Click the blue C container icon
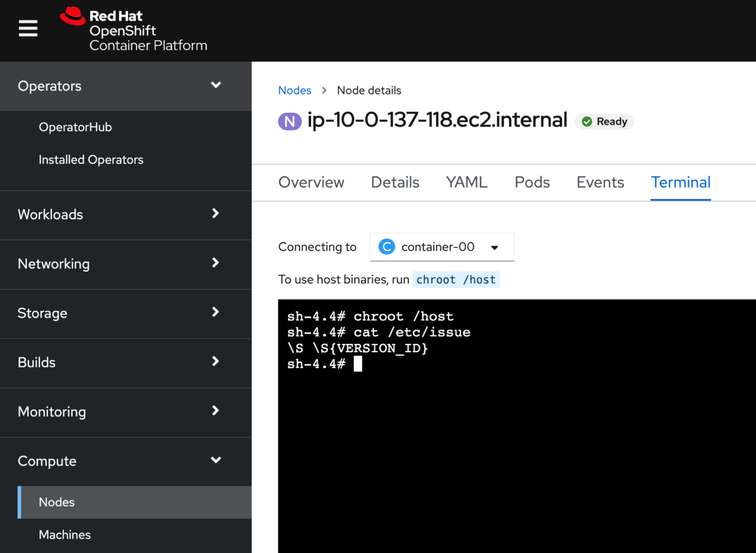Screen dimensions: 756x553 (x=386, y=247)
